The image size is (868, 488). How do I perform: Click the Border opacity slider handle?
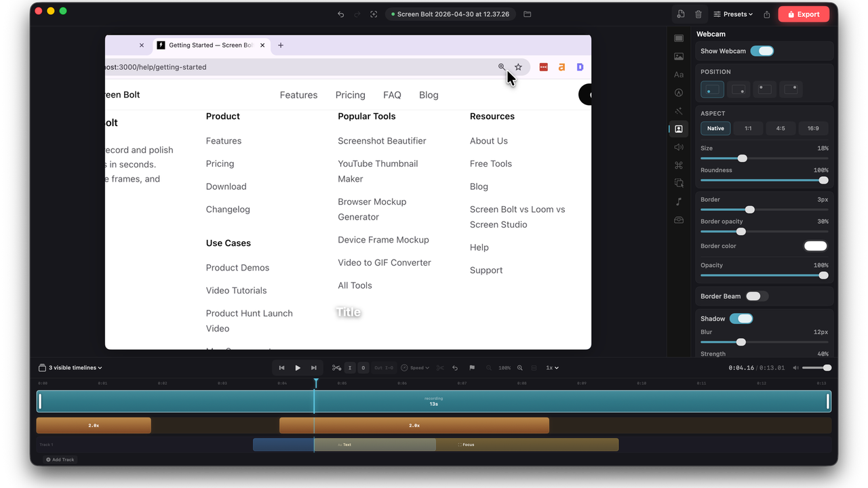click(x=741, y=232)
